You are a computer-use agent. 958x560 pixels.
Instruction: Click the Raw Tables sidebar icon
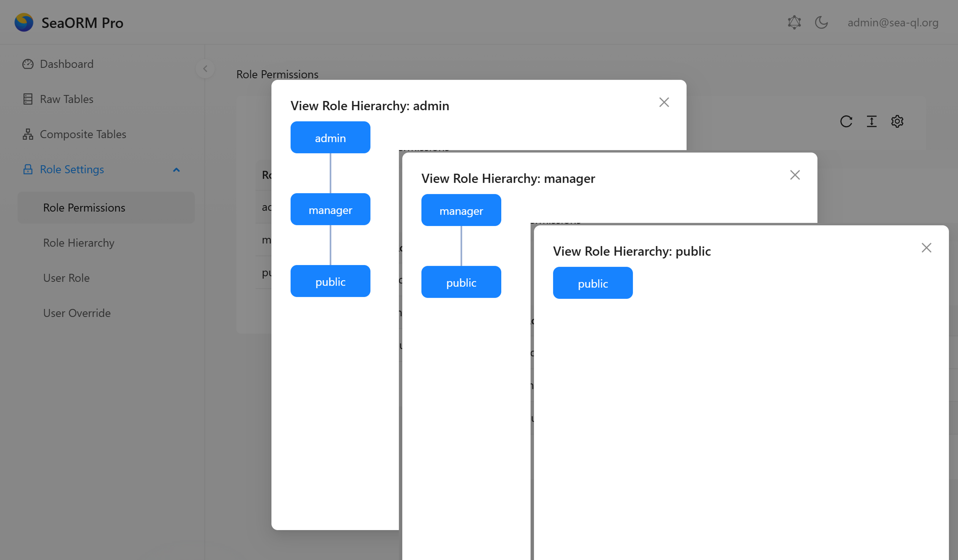point(28,99)
